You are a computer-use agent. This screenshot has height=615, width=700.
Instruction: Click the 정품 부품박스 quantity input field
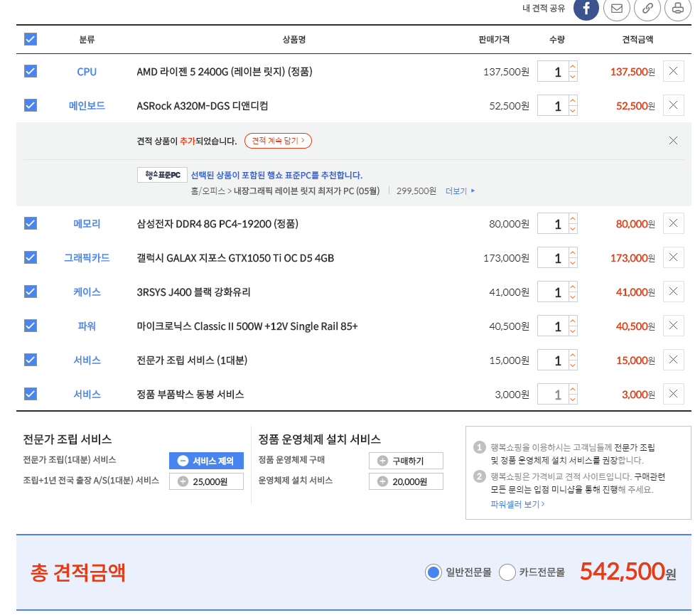[x=553, y=395]
